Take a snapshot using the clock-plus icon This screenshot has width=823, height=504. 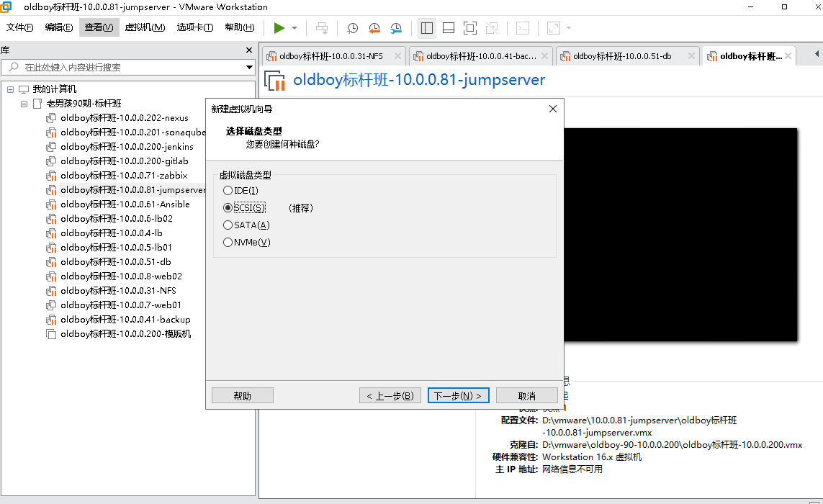click(x=352, y=28)
